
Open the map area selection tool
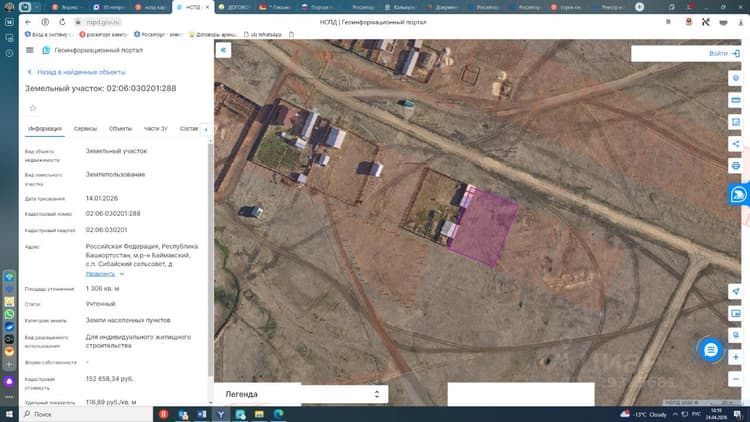pos(736,122)
